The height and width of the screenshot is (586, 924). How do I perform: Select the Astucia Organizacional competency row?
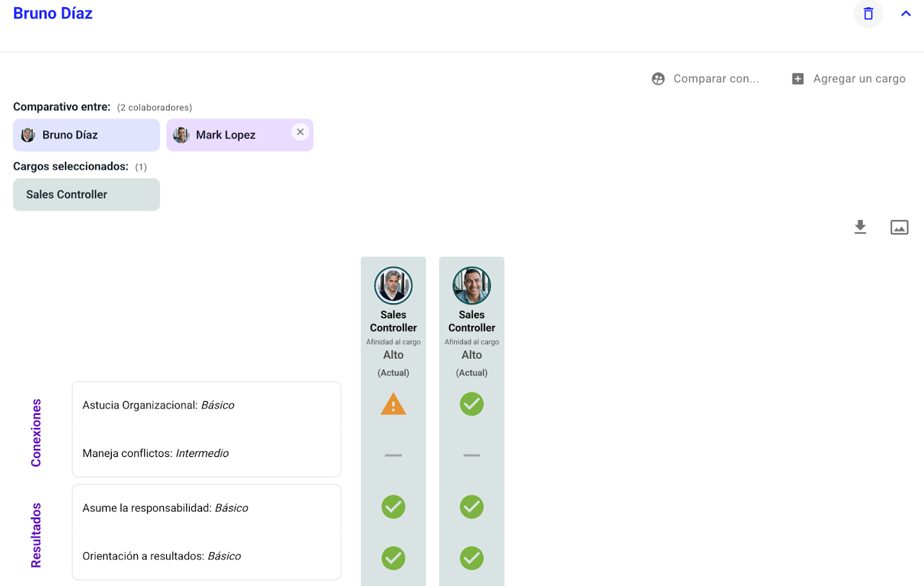[x=206, y=406]
